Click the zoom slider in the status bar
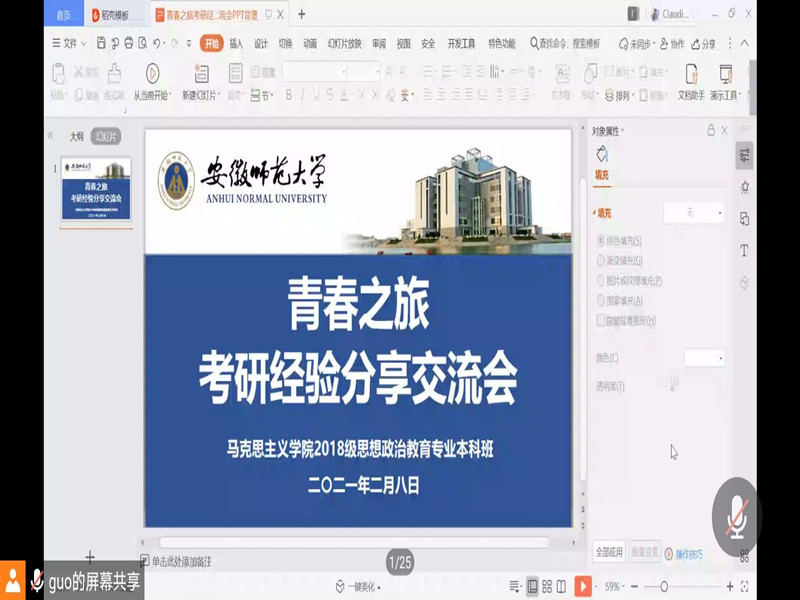Screen dimensions: 800x600 tap(663, 586)
